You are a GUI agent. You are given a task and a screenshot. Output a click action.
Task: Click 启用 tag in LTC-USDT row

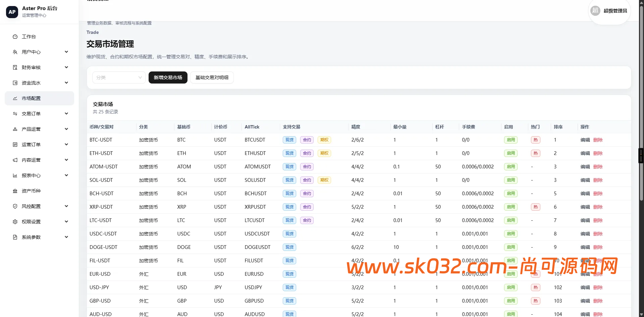point(511,220)
